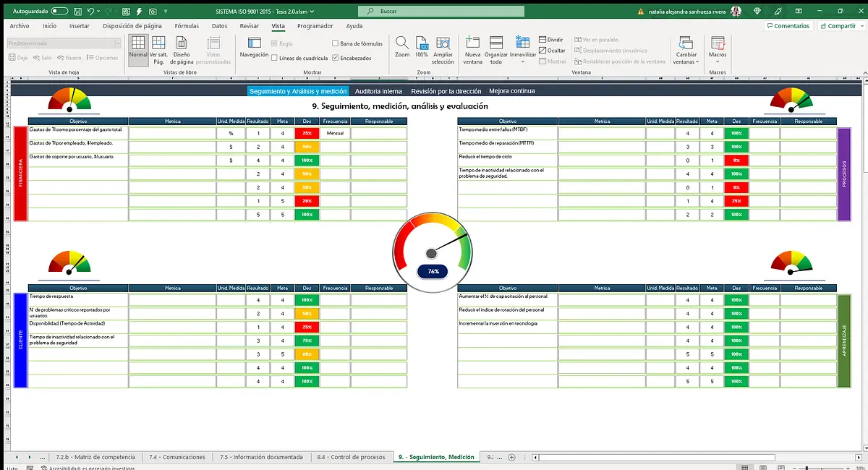Image resolution: width=868 pixels, height=470 pixels.
Task: Click Ocultar window option
Action: [x=553, y=51]
